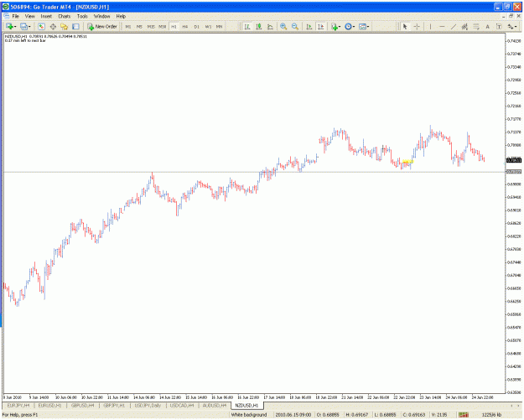The height and width of the screenshot is (420, 524).
Task: Switch chart to M15 timeframe
Action: pos(151,26)
